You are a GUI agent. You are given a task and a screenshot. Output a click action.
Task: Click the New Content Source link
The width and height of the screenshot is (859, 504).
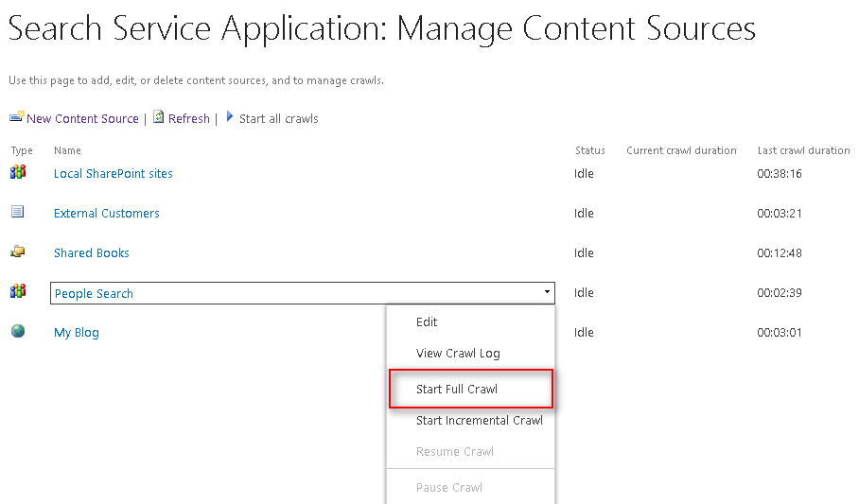82,119
